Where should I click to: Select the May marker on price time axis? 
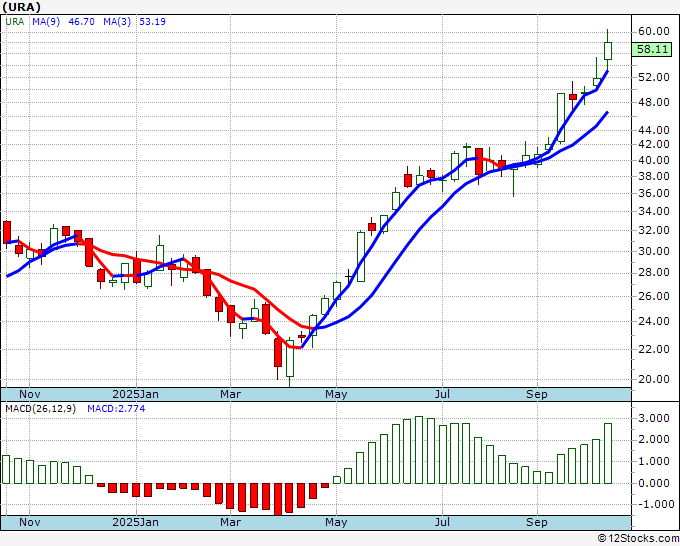[335, 393]
